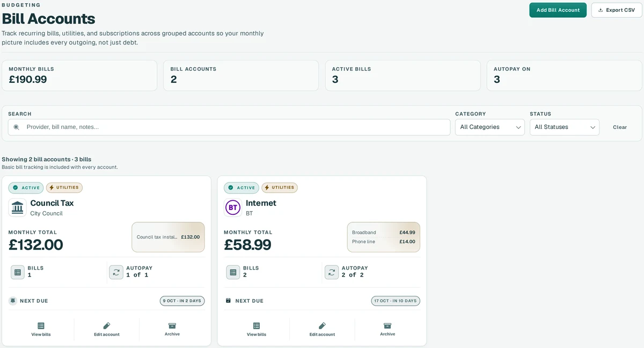Click Showing 2 bill accounts summary text

click(x=47, y=160)
